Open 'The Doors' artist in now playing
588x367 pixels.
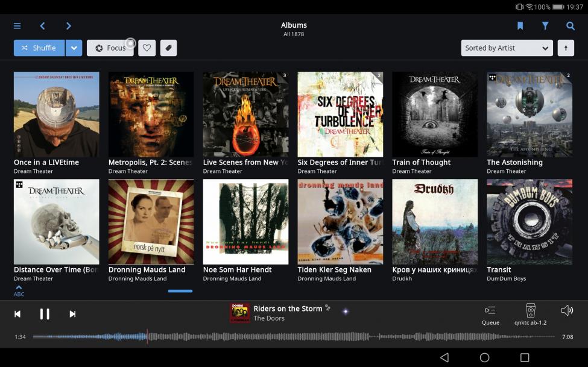pos(269,318)
